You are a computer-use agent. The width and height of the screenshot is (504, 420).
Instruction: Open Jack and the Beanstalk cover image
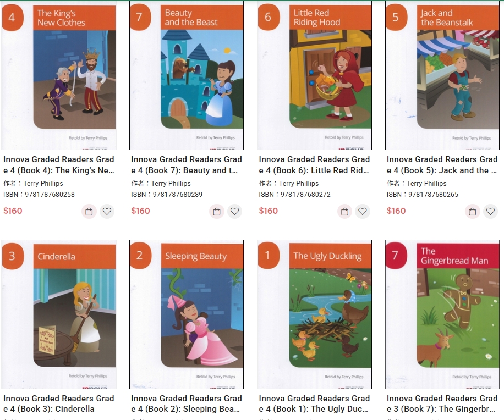[x=442, y=75]
